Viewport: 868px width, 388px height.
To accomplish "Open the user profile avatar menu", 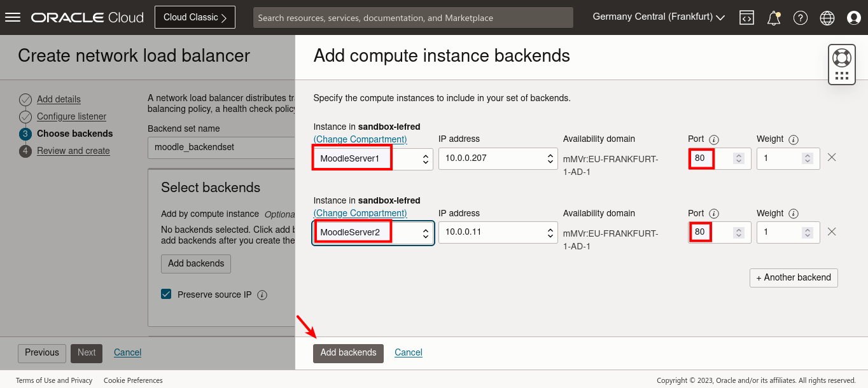I will click(x=854, y=17).
